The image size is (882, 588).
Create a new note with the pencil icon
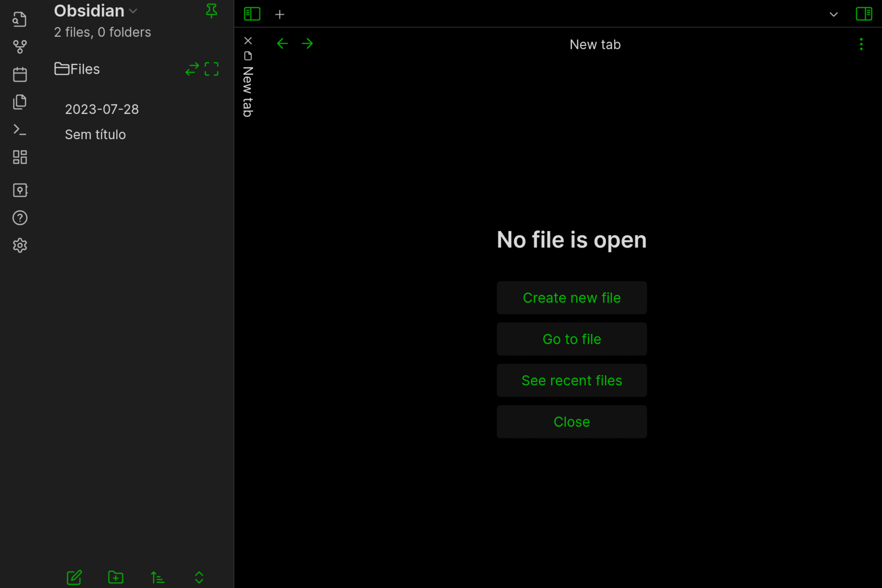74,577
